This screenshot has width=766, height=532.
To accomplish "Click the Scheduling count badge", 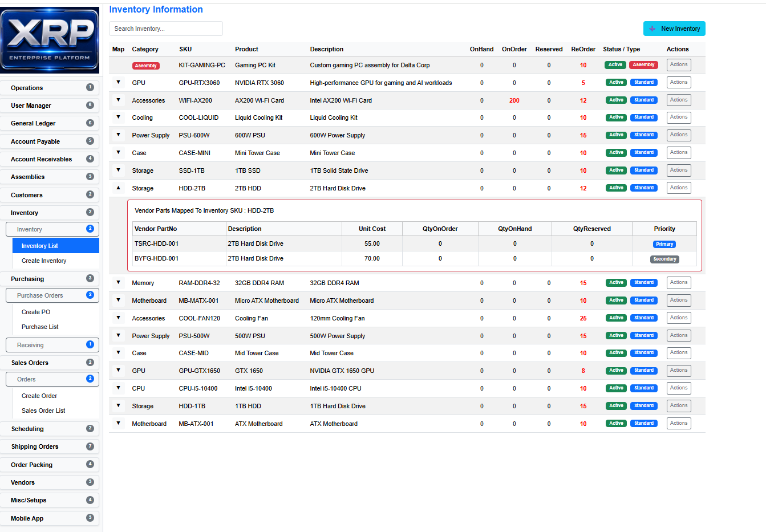I will point(90,428).
